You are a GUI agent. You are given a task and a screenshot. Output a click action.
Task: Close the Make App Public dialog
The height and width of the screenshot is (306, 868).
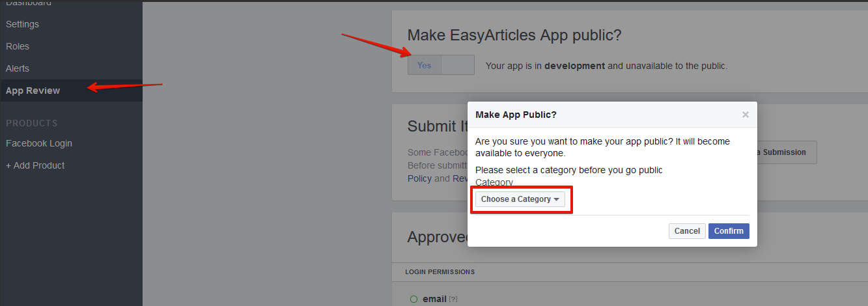tap(746, 115)
